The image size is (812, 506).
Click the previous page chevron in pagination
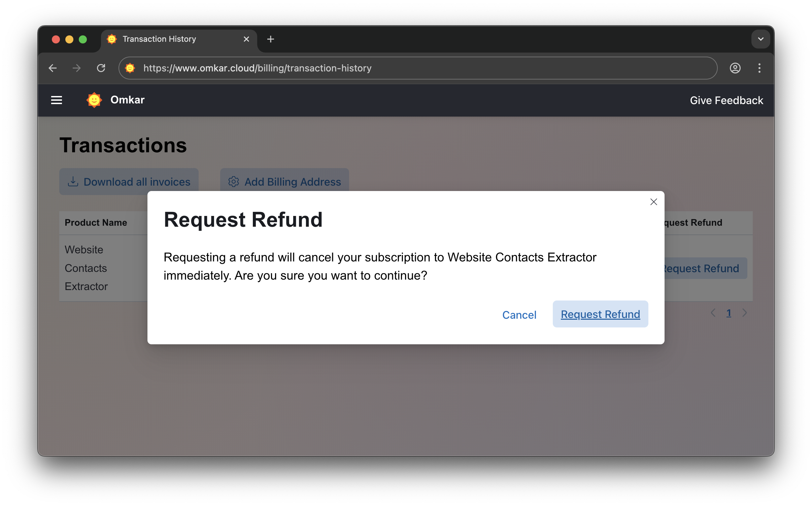[x=713, y=313]
